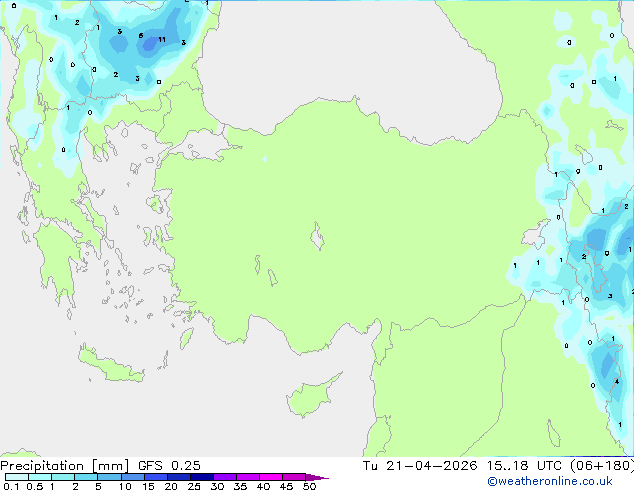Click the 10–15 mm blue legend swatch

(x=132, y=477)
